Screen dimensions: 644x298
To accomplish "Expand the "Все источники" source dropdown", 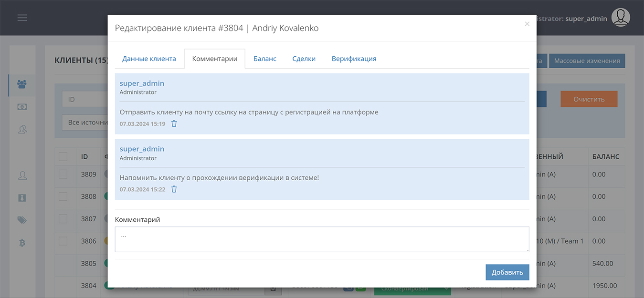I will point(86,123).
